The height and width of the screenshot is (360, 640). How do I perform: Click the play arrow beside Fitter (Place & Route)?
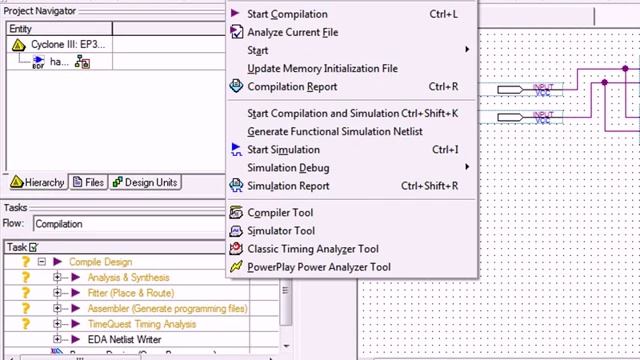(x=76, y=293)
